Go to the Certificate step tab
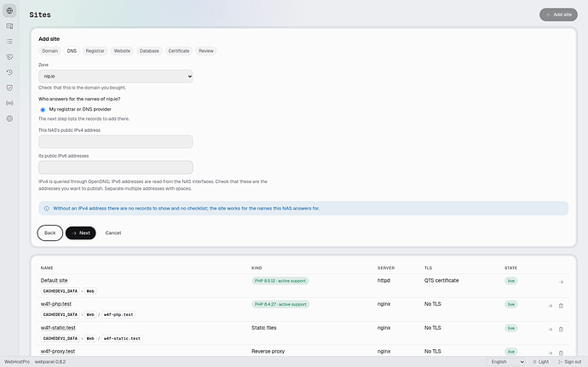Viewport: 588px width, 367px height. point(179,51)
